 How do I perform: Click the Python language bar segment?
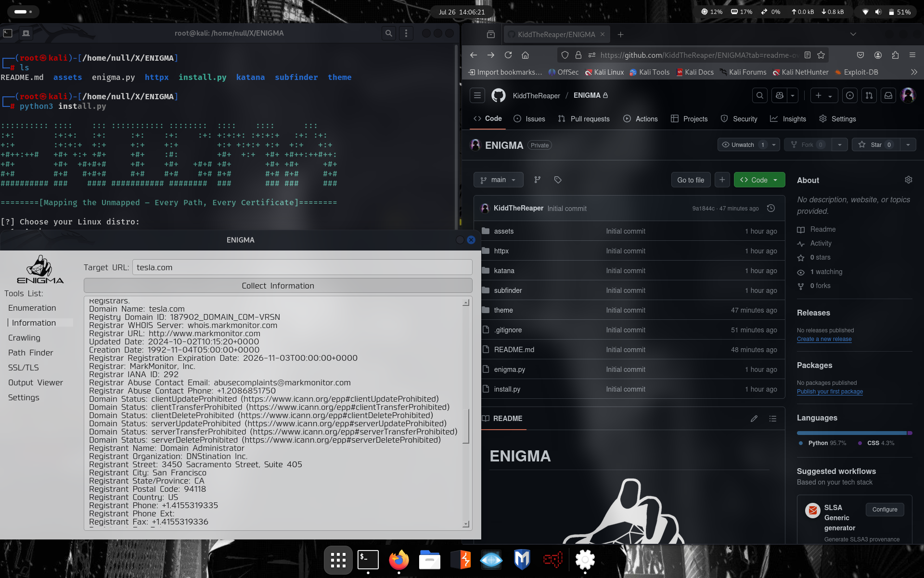point(852,433)
